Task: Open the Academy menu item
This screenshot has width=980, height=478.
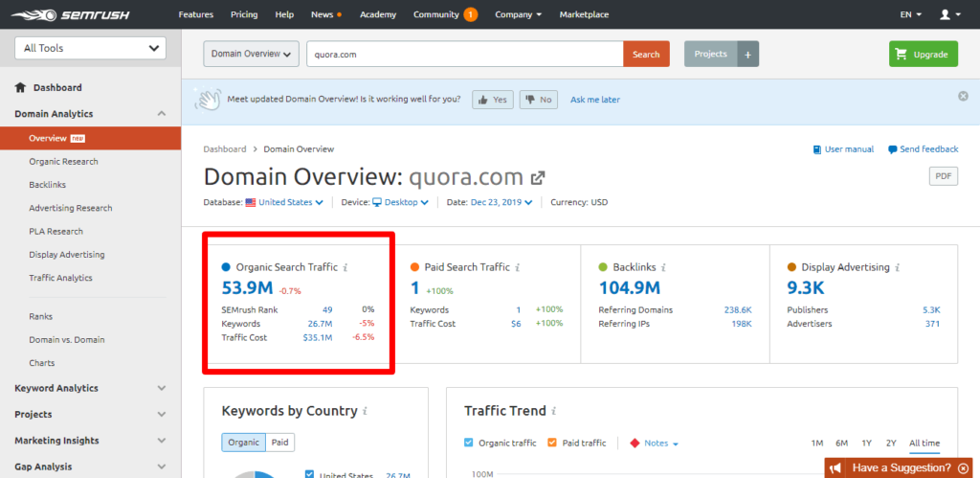Action: pyautogui.click(x=378, y=14)
